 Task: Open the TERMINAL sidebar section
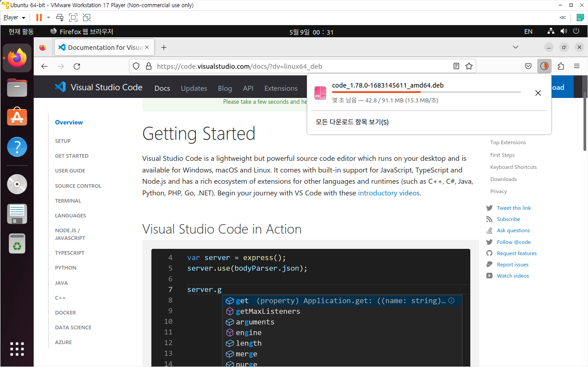[x=68, y=201]
